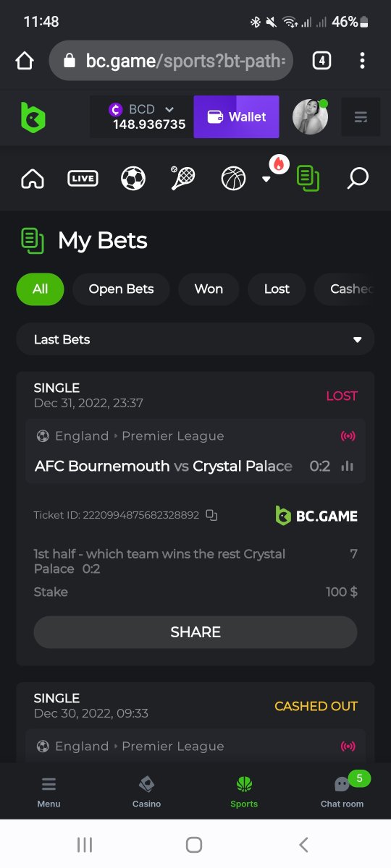Open the LIVE events icon
The height and width of the screenshot is (868, 391).
[83, 178]
